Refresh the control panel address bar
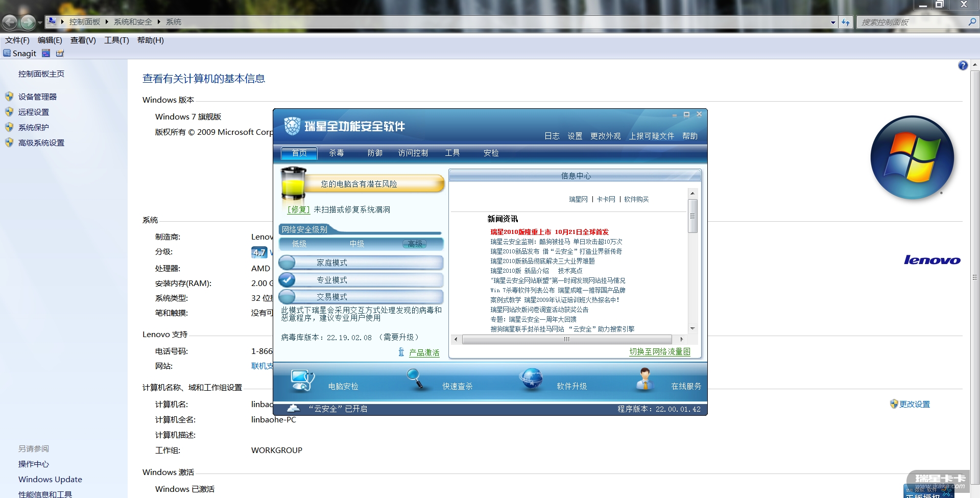The image size is (980, 498). coord(846,22)
